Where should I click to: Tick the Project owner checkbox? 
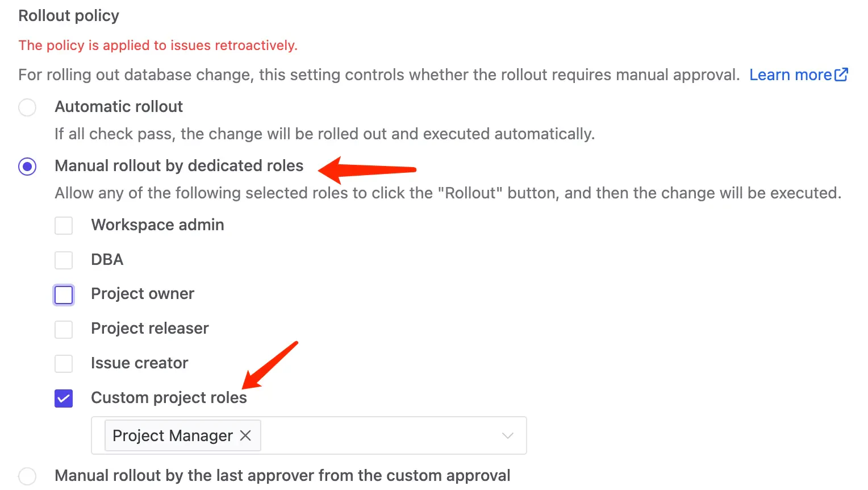(64, 294)
